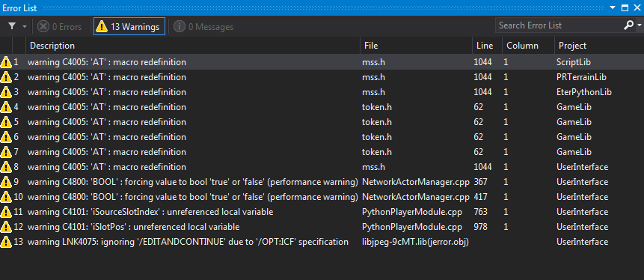Select the 'iSourceSlotIndex' unreferenced variable warning
The height and width of the screenshot is (280, 644).
[x=150, y=212]
